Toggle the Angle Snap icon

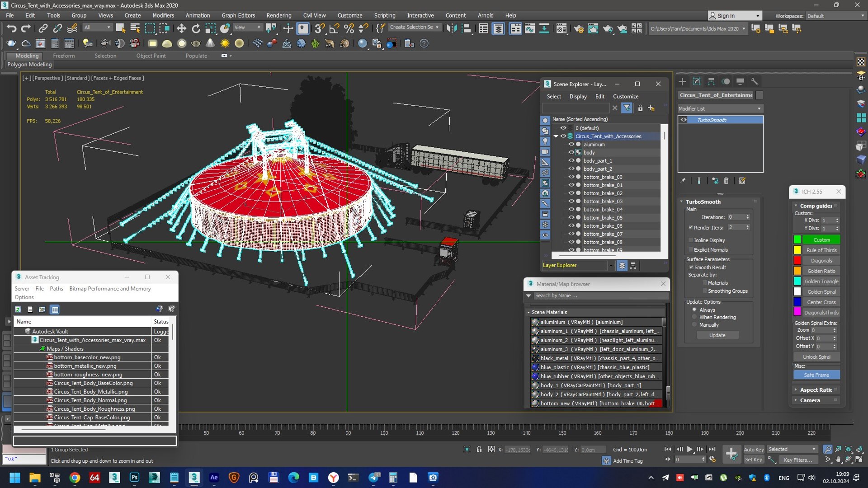(335, 28)
